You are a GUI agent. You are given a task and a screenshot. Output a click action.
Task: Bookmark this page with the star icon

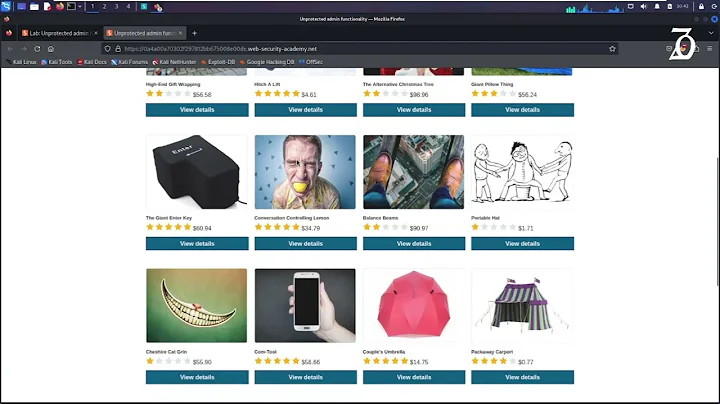tap(612, 49)
